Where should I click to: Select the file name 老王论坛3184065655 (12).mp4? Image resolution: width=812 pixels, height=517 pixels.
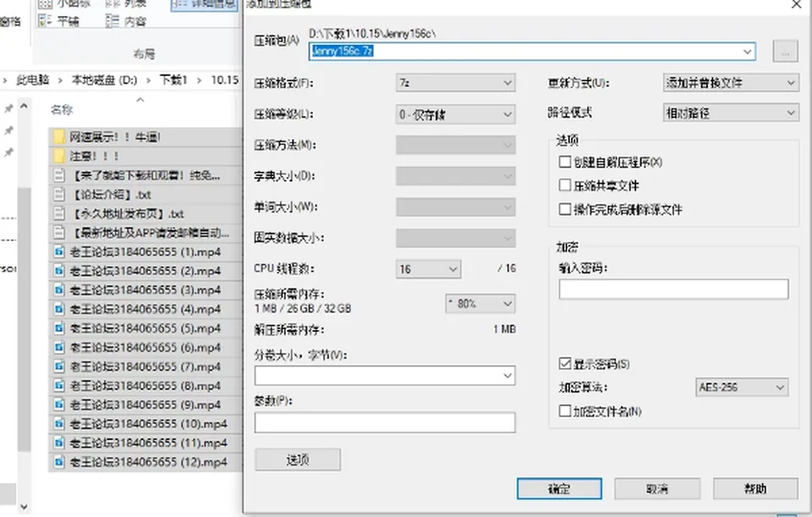[149, 462]
